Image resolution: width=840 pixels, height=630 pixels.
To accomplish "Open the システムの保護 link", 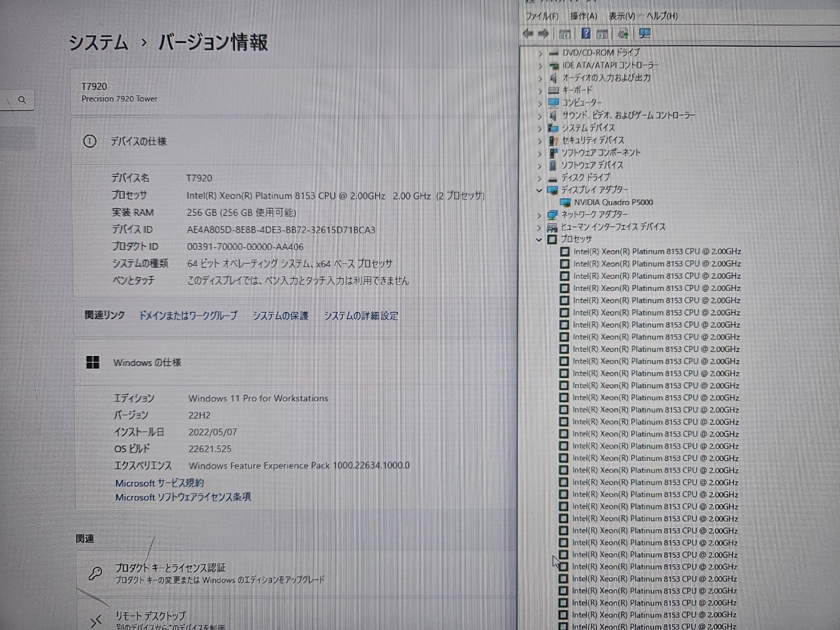I will tap(280, 316).
